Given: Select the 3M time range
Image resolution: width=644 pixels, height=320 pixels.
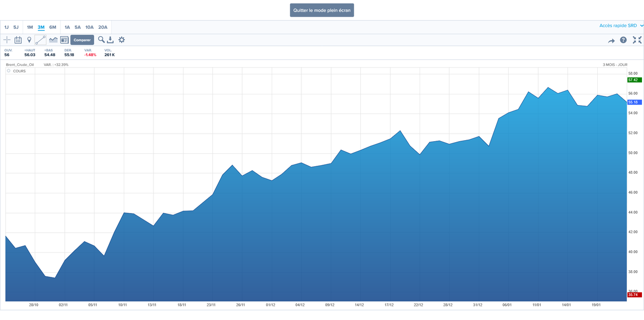Looking at the screenshot, I should [41, 27].
